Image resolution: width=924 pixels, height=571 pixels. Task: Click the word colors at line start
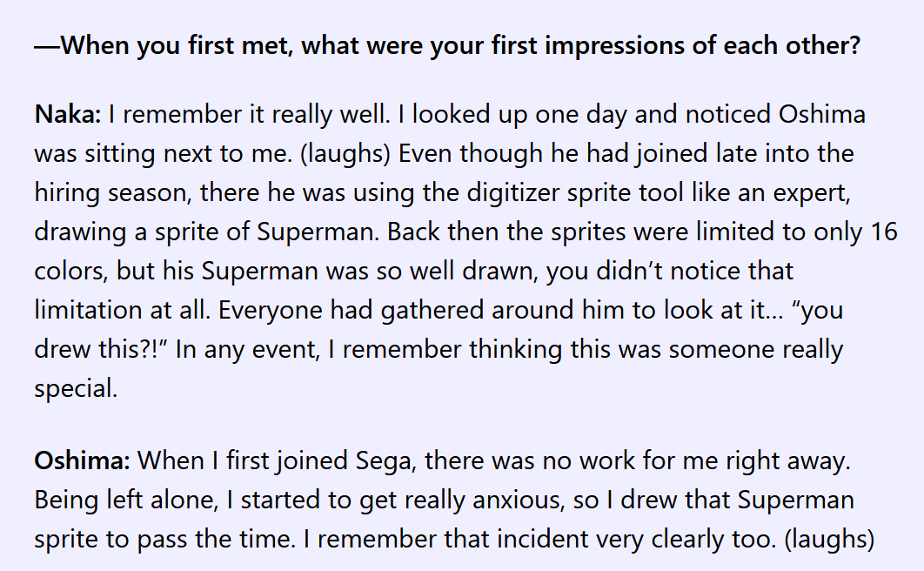70,271
